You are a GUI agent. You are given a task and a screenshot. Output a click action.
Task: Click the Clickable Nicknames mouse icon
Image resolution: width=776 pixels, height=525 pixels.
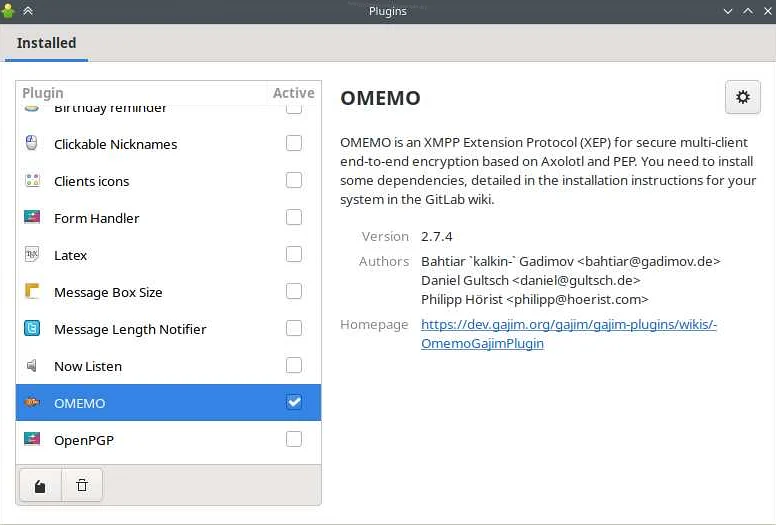(x=32, y=143)
